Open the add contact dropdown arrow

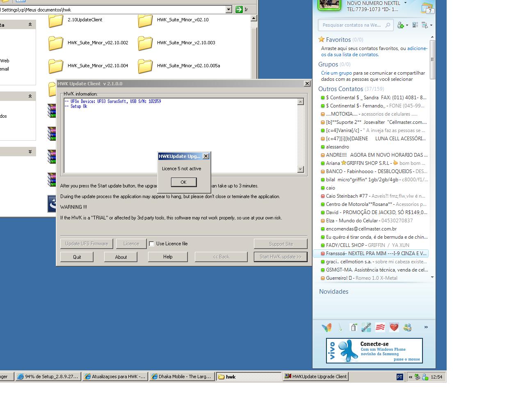pos(406,25)
